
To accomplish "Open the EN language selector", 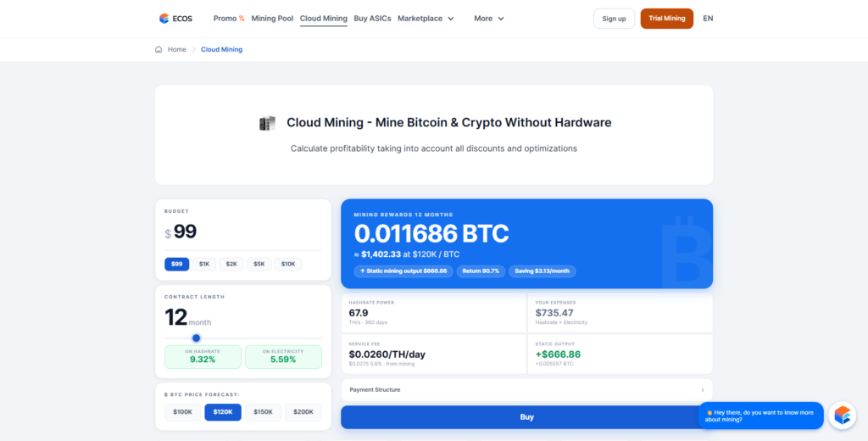I will pyautogui.click(x=708, y=19).
